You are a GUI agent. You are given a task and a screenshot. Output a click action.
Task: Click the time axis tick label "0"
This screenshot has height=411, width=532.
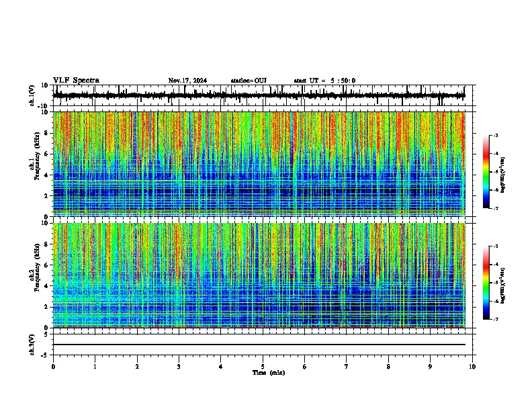point(53,367)
